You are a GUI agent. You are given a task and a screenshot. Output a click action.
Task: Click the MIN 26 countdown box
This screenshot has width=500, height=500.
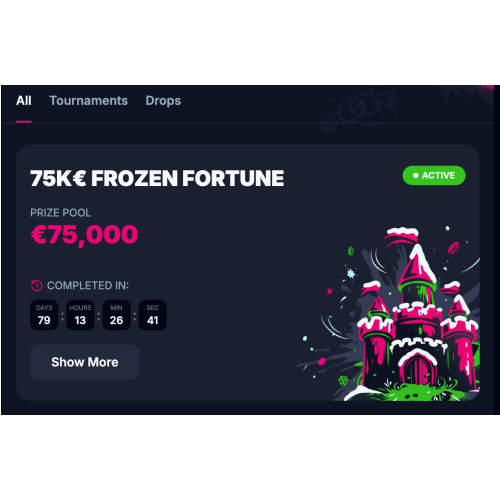pyautogui.click(x=116, y=315)
